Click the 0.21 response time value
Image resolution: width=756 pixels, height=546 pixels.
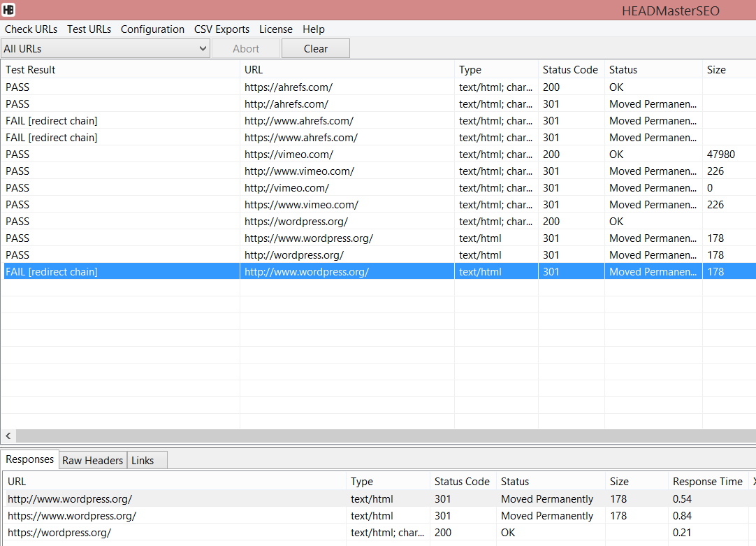coord(682,533)
